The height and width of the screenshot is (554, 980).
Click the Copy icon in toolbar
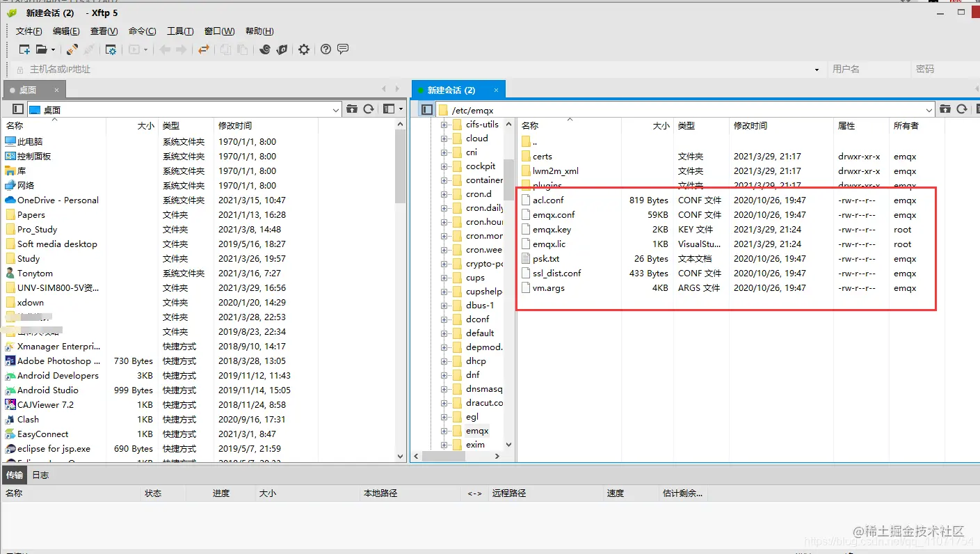pyautogui.click(x=225, y=49)
